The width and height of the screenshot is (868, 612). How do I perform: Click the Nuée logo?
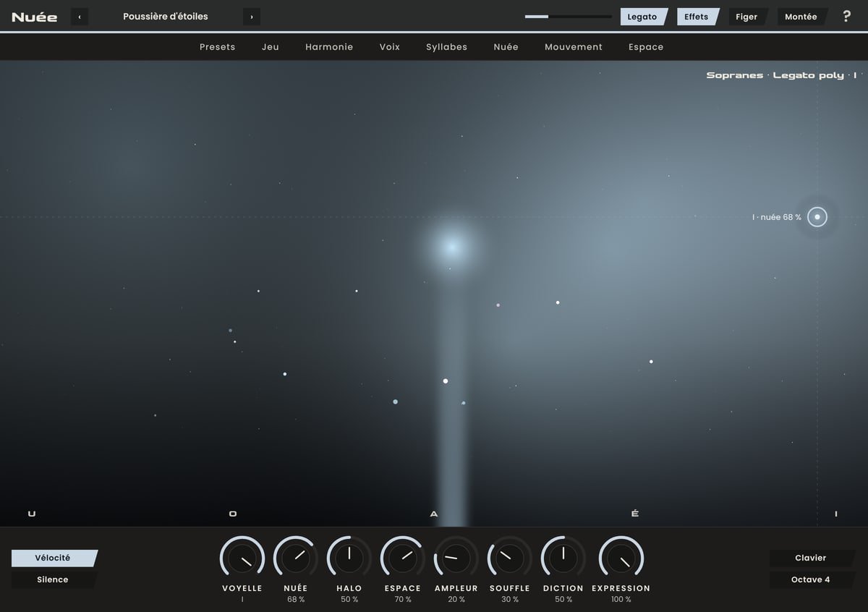click(x=35, y=17)
